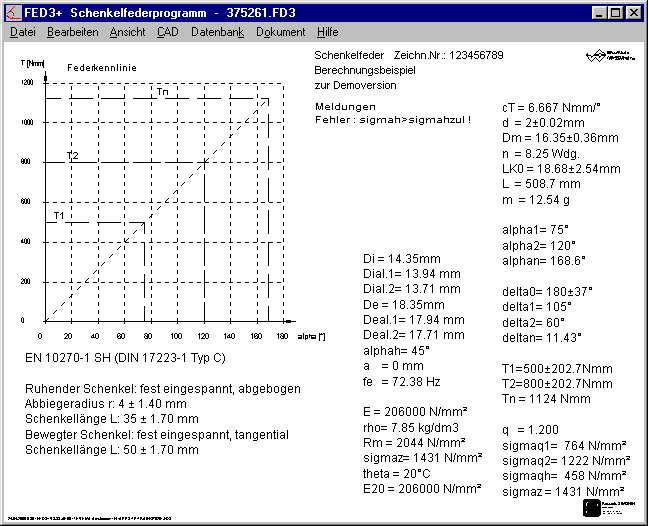Click the 'sigmaqh= 458 N/mm²' value
648x526 pixels.
564,476
